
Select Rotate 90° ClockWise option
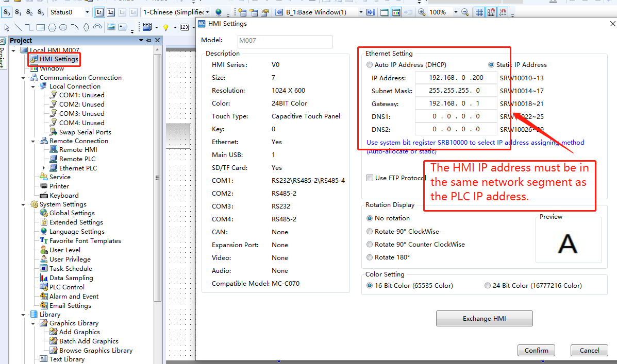coord(370,232)
